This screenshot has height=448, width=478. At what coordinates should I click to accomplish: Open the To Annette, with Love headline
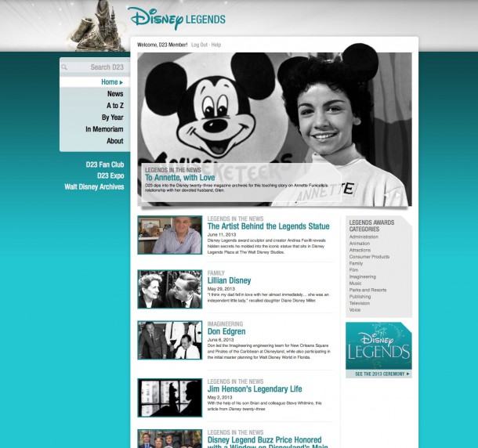tap(180, 177)
